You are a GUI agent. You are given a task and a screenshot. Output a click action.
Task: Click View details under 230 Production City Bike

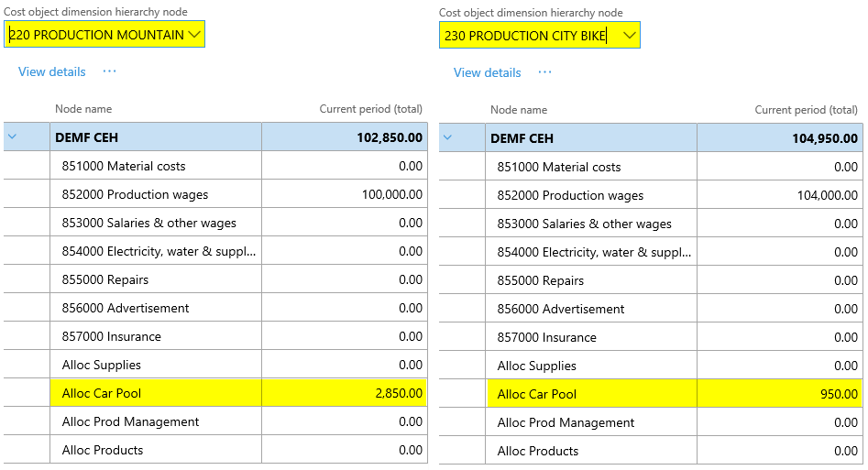coord(488,72)
